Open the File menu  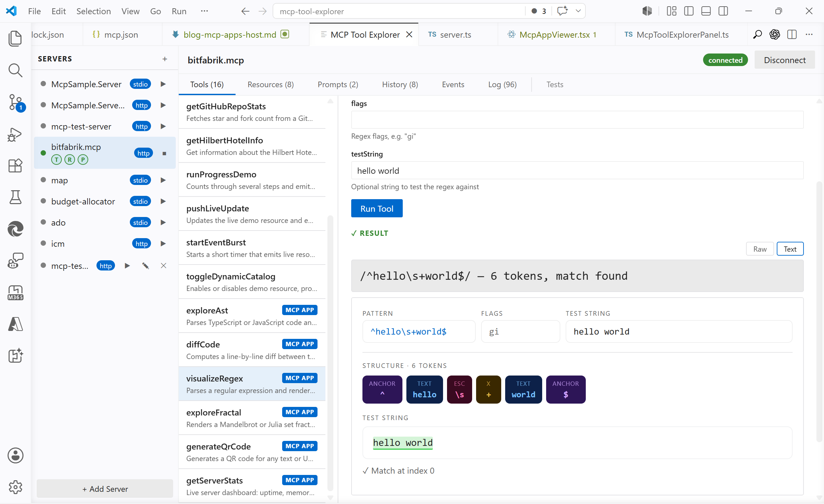point(34,11)
